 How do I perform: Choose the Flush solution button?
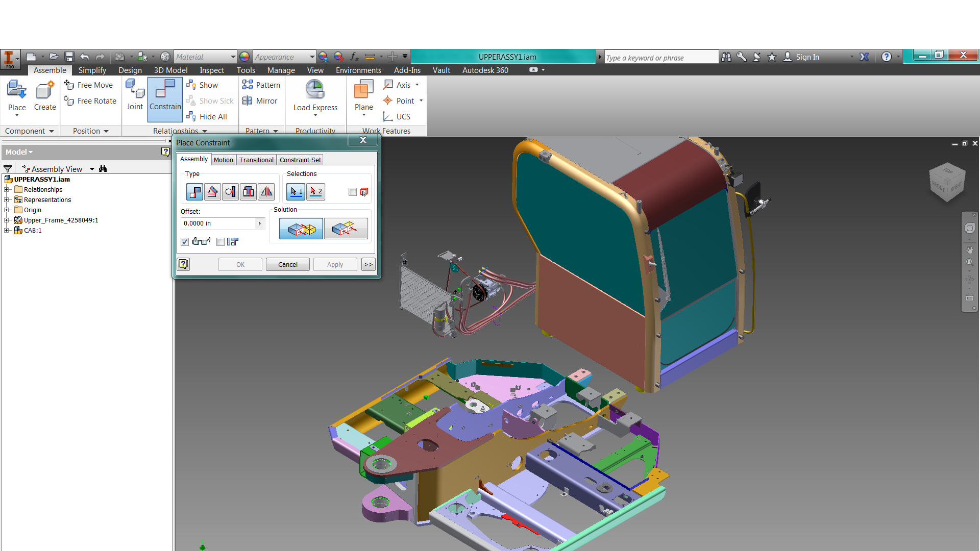[346, 229]
